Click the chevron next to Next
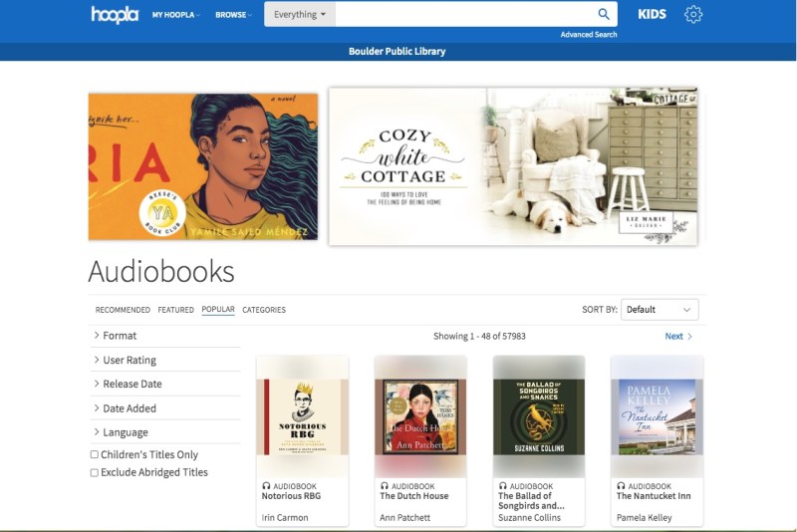 point(689,337)
